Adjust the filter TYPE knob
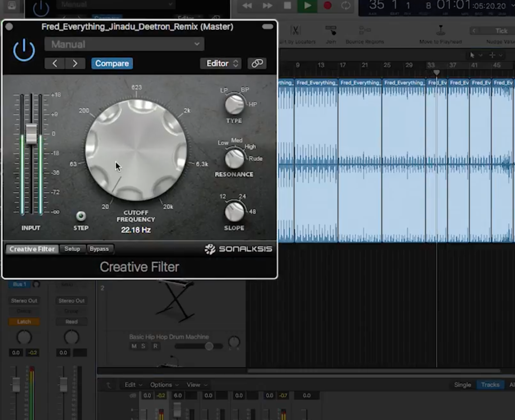This screenshot has height=420, width=515. 234,104
